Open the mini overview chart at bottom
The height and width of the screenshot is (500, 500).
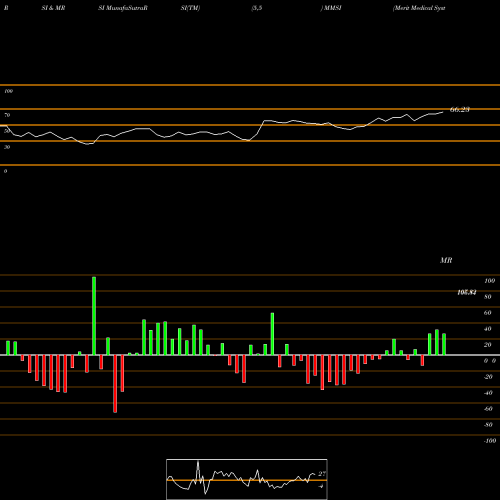click(x=247, y=479)
